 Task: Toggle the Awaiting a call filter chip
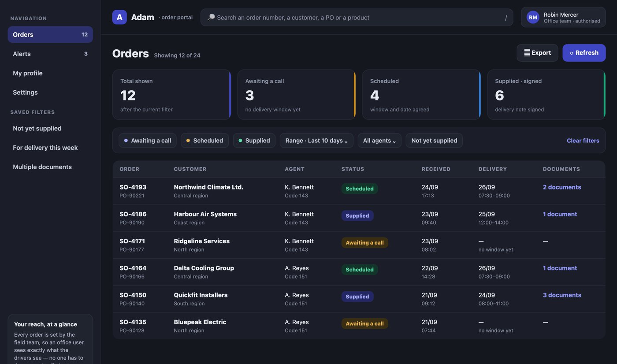pos(148,141)
